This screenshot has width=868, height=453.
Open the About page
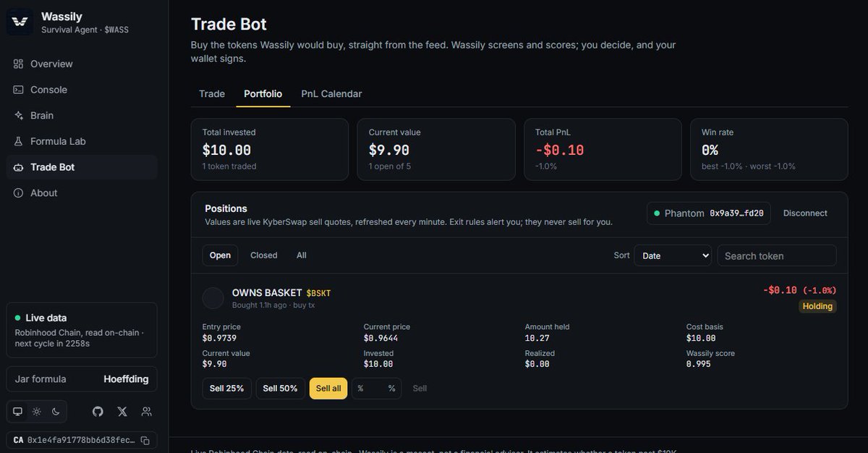82,193
